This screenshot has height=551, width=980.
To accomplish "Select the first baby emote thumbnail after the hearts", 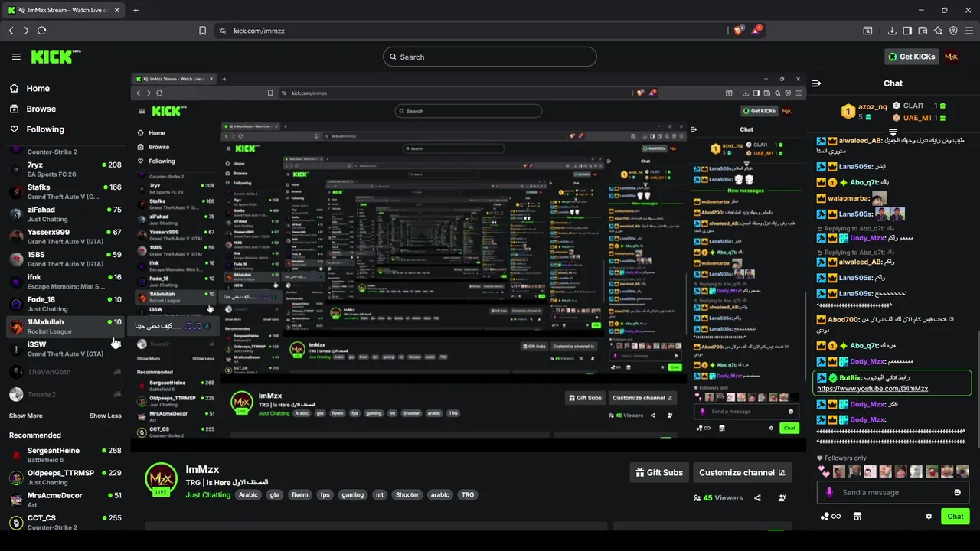I will (839, 471).
